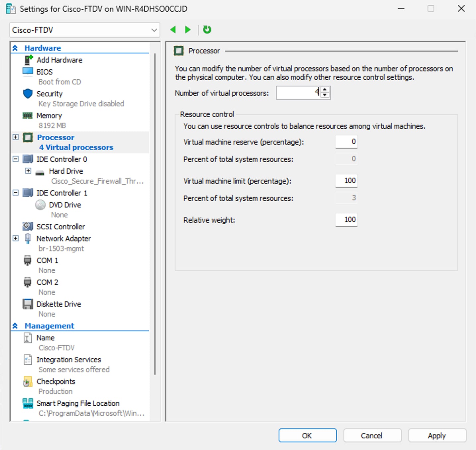The width and height of the screenshot is (476, 450).
Task: Click the Virtual machine reserve percentage field
Action: pos(346,142)
